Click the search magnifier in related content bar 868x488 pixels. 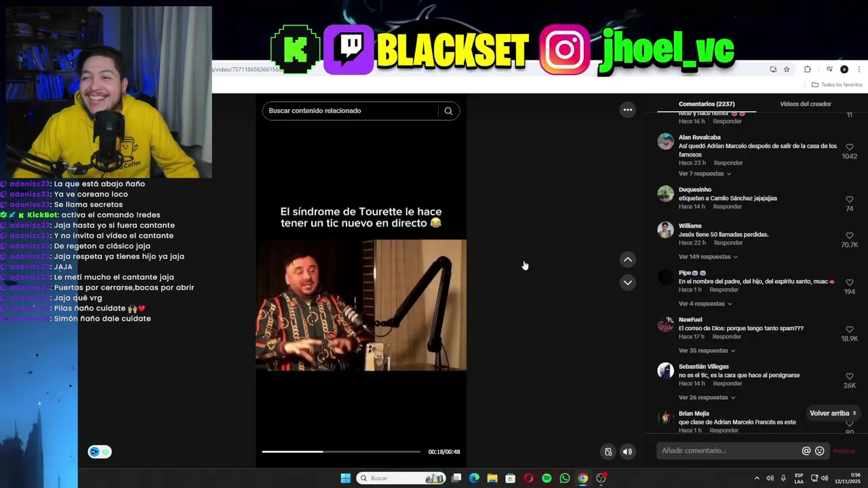(448, 111)
